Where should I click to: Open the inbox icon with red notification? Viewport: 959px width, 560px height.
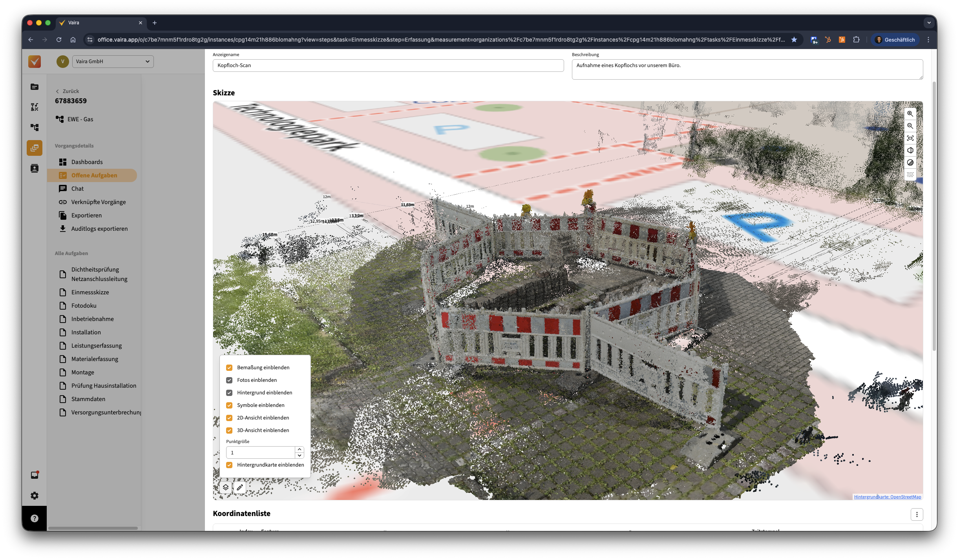pos(35,475)
